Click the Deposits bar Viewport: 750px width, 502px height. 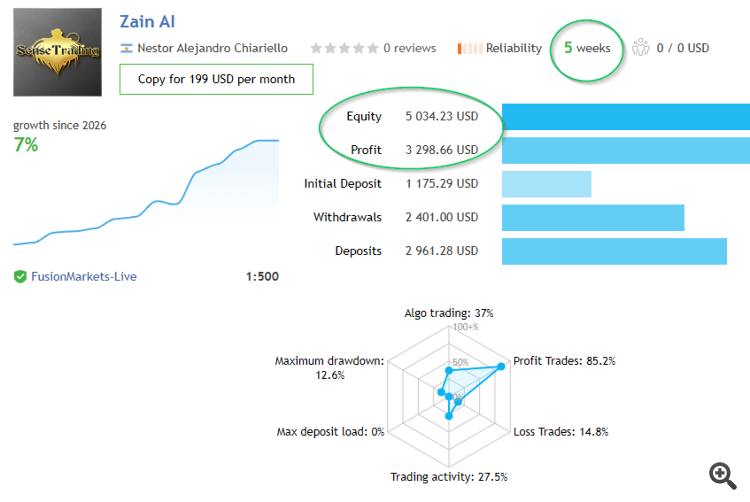tap(613, 251)
